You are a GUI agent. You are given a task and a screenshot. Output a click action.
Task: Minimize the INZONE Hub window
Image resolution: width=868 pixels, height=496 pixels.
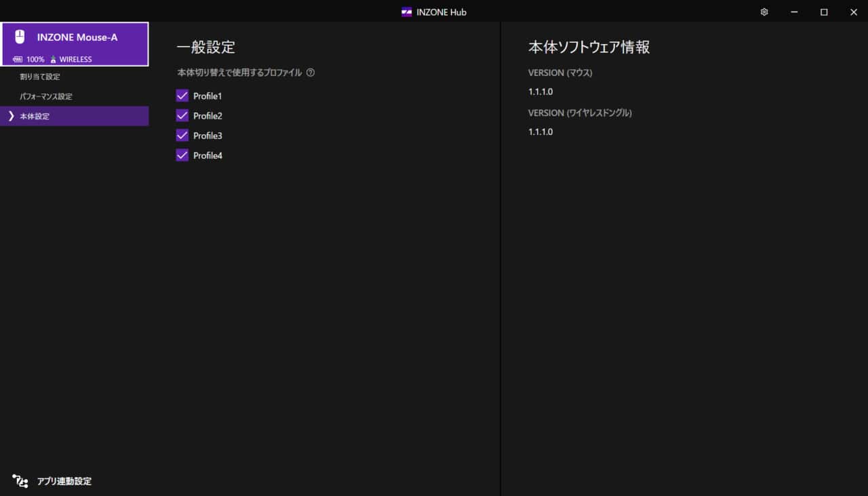click(794, 12)
